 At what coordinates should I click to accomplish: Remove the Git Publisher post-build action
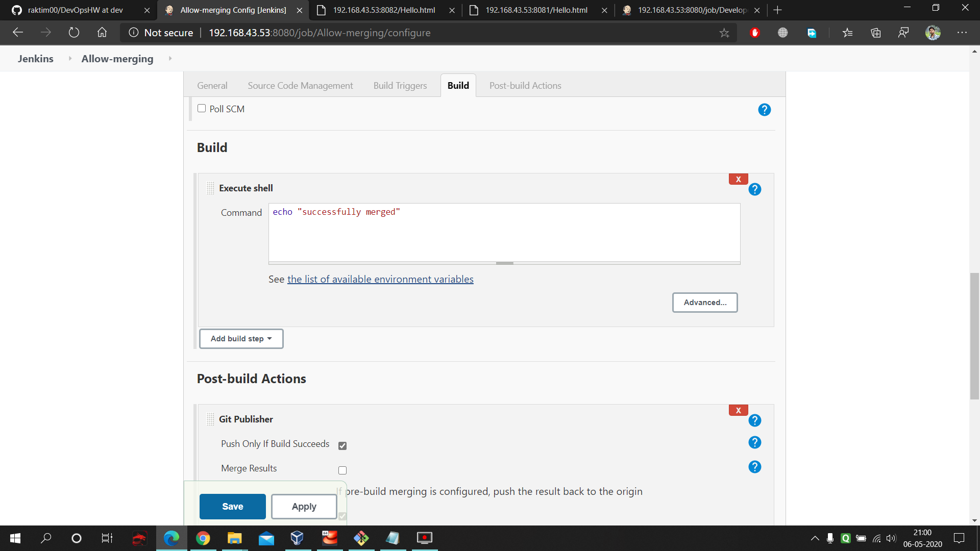click(x=738, y=410)
